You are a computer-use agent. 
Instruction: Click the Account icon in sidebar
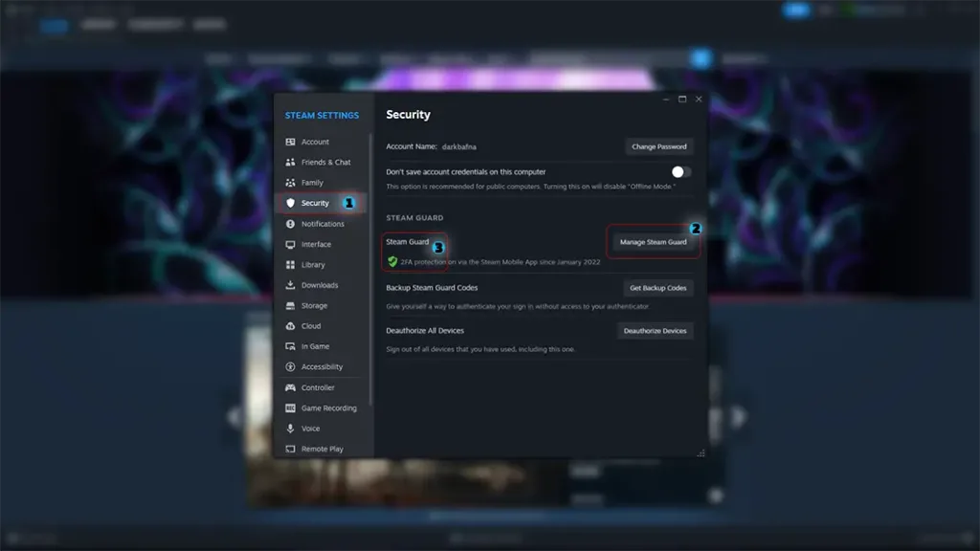291,142
